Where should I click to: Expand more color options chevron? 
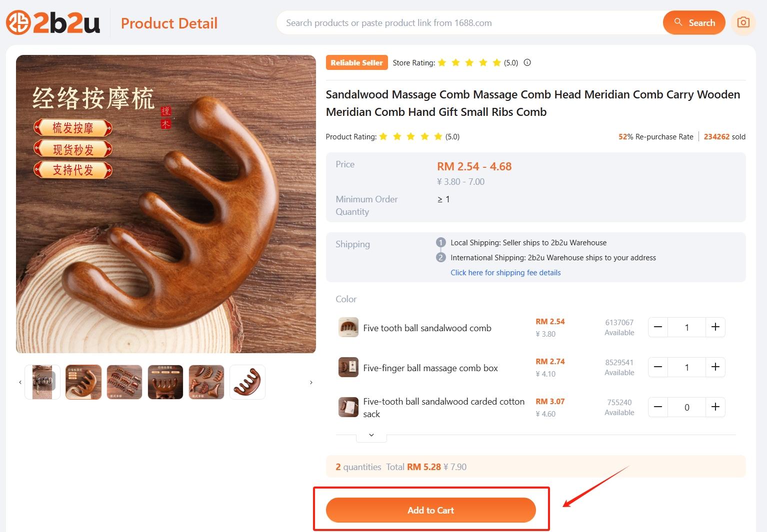click(x=371, y=436)
